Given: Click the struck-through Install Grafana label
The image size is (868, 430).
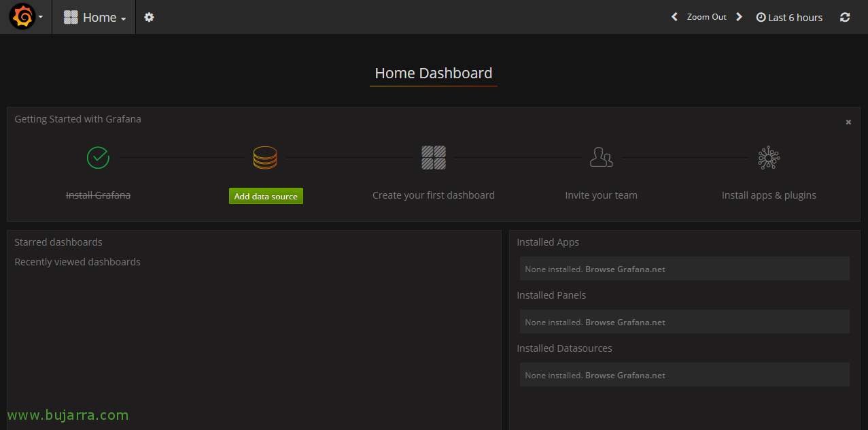Looking at the screenshot, I should 98,195.
